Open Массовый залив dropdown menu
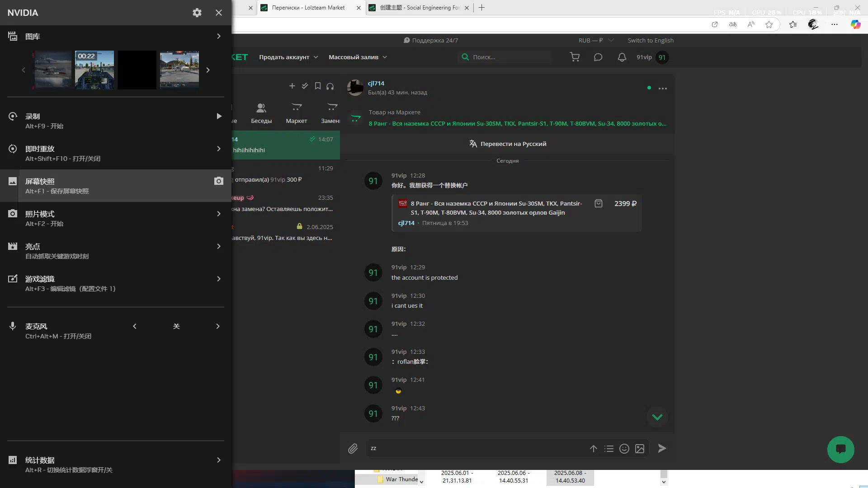 coord(358,57)
